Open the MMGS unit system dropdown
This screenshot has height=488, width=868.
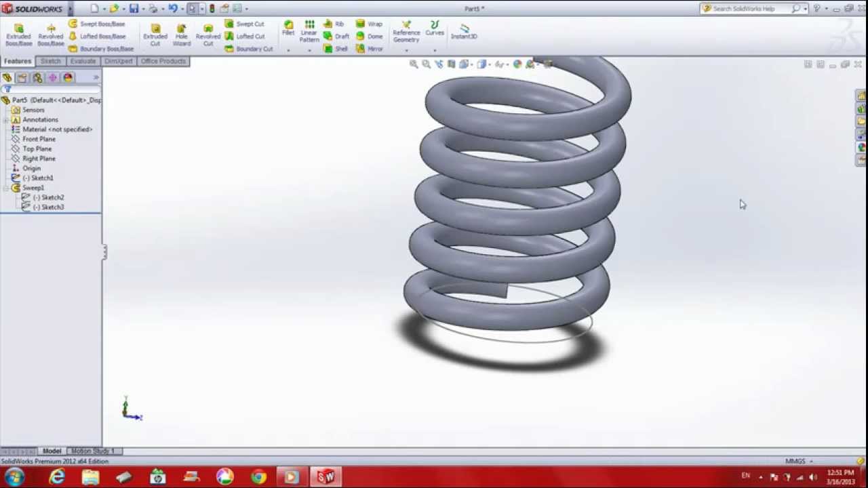click(x=799, y=461)
